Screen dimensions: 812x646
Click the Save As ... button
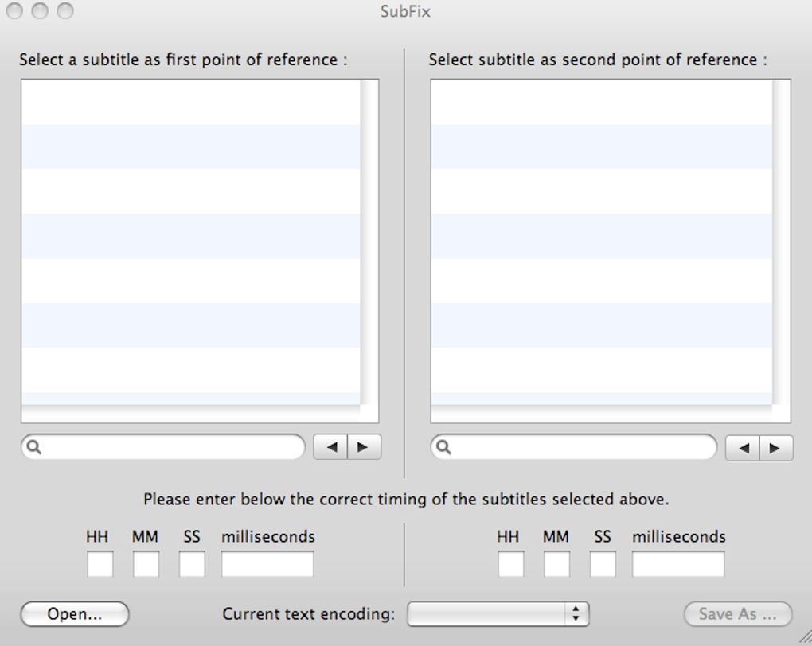[x=738, y=614]
